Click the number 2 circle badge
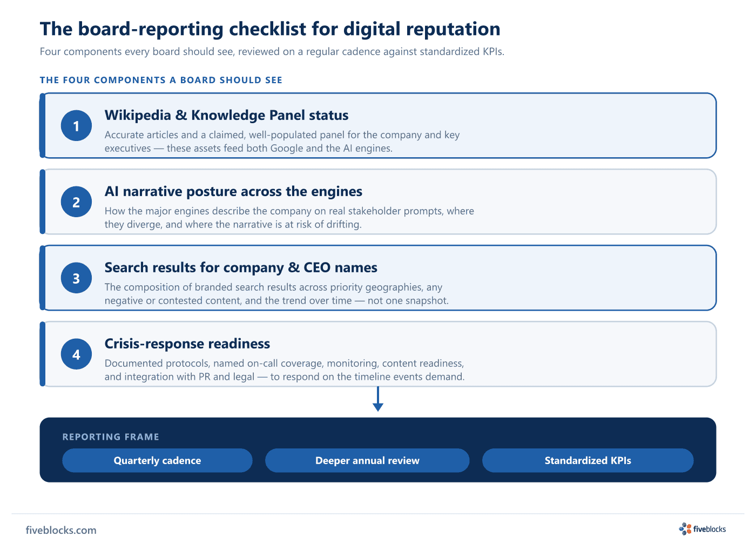756x550 pixels. pyautogui.click(x=76, y=202)
